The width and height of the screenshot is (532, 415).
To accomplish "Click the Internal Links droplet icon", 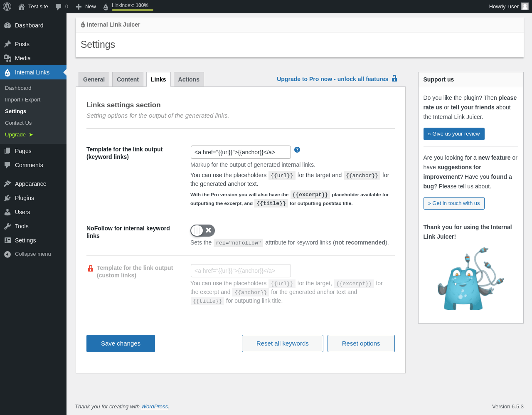I will click(7, 72).
